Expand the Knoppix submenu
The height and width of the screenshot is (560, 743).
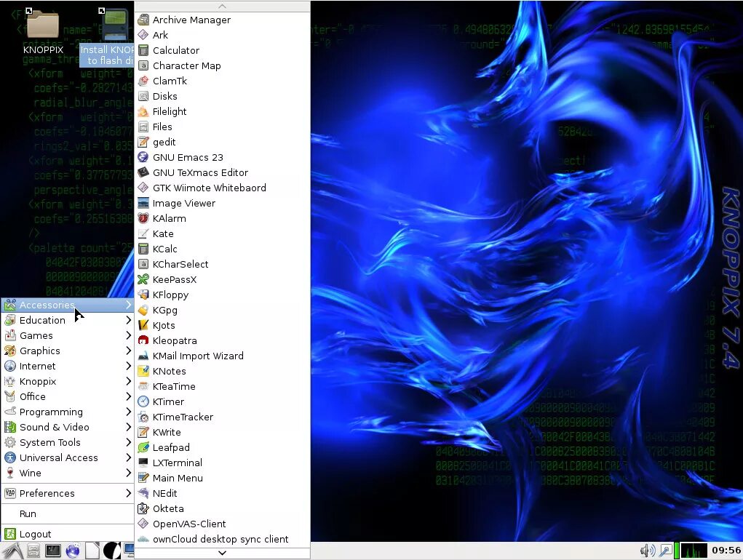[x=68, y=382]
